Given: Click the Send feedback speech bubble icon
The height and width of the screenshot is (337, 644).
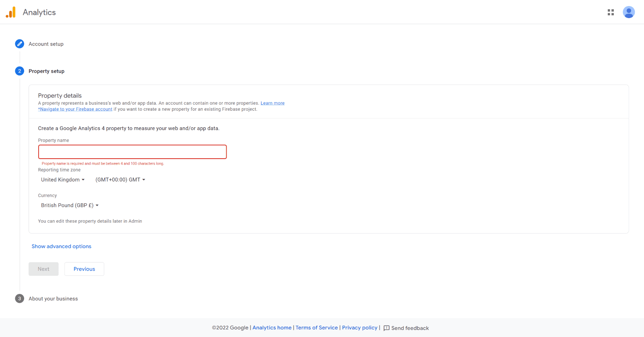Looking at the screenshot, I should click(x=386, y=328).
